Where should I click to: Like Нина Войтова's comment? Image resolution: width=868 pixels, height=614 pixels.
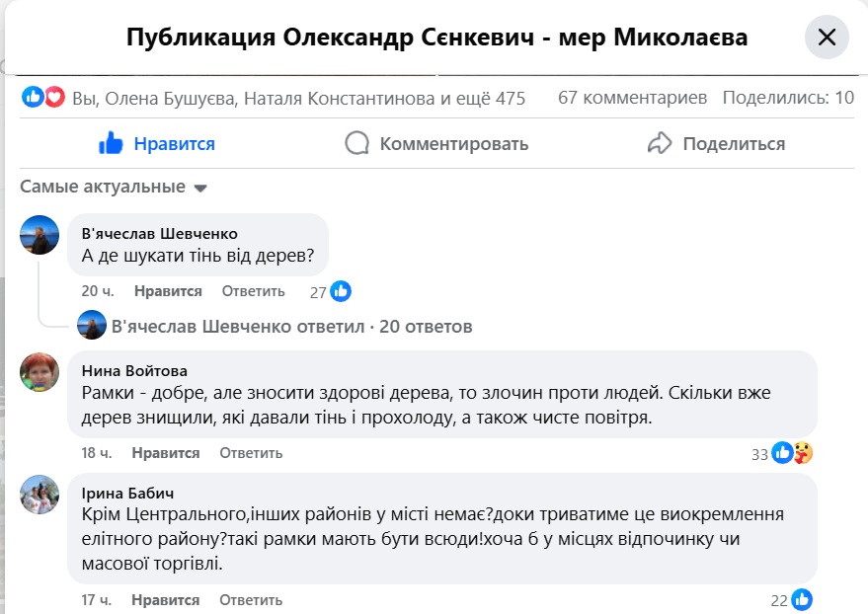click(166, 453)
